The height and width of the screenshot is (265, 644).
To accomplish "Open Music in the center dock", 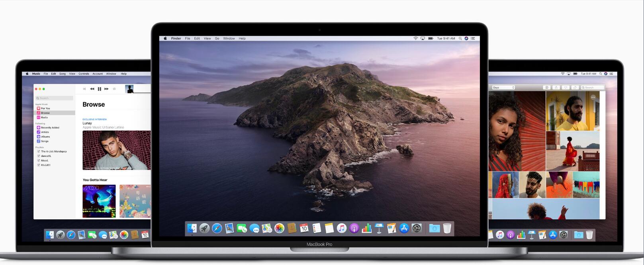I will coord(341,228).
